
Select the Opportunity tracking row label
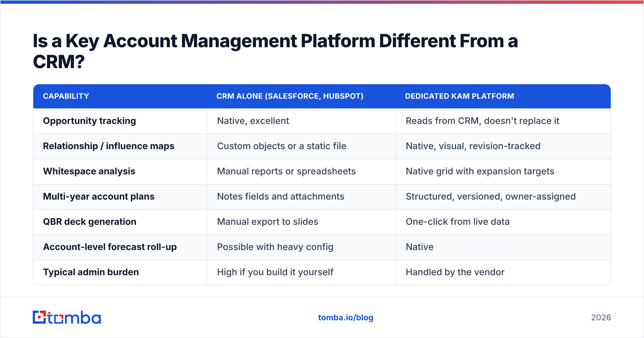[89, 121]
